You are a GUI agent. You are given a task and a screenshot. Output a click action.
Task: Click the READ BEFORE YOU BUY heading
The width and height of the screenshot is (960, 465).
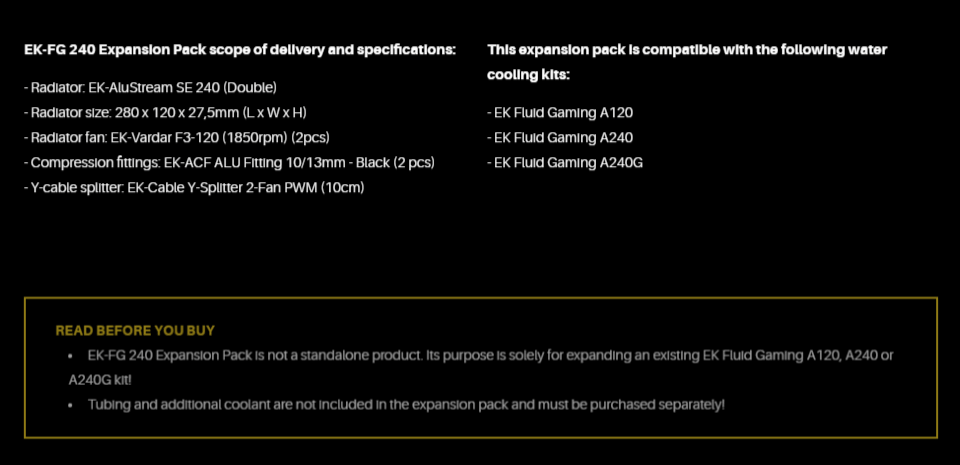135,330
